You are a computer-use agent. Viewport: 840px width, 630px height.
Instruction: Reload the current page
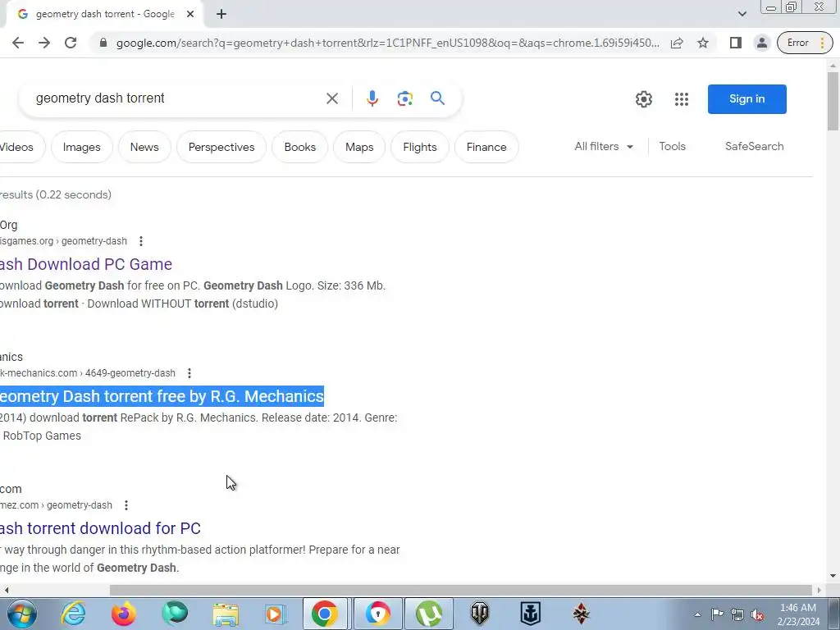pyautogui.click(x=71, y=43)
